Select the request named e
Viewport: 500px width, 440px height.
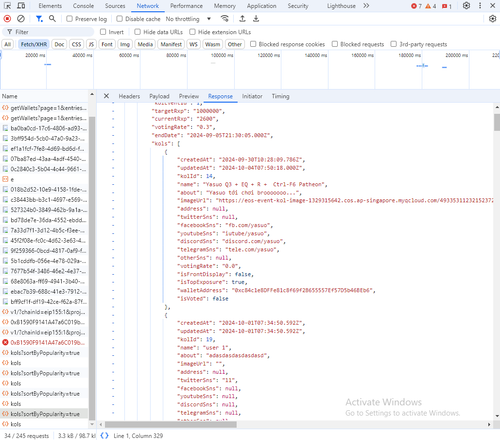[44, 179]
